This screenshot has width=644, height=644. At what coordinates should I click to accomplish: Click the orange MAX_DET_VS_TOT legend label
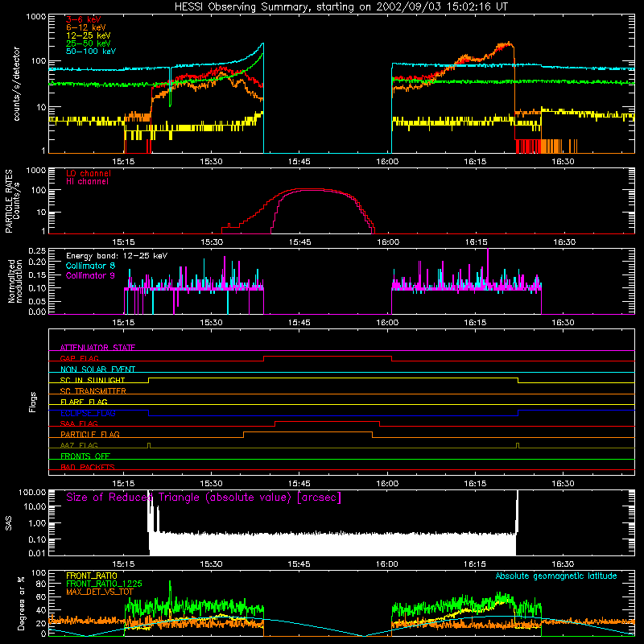coord(99,592)
